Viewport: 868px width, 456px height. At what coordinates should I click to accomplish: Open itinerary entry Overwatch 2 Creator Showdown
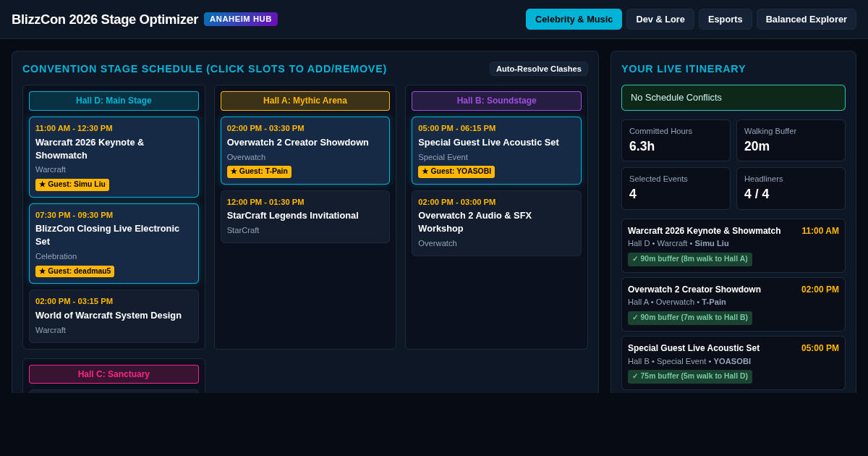[733, 304]
